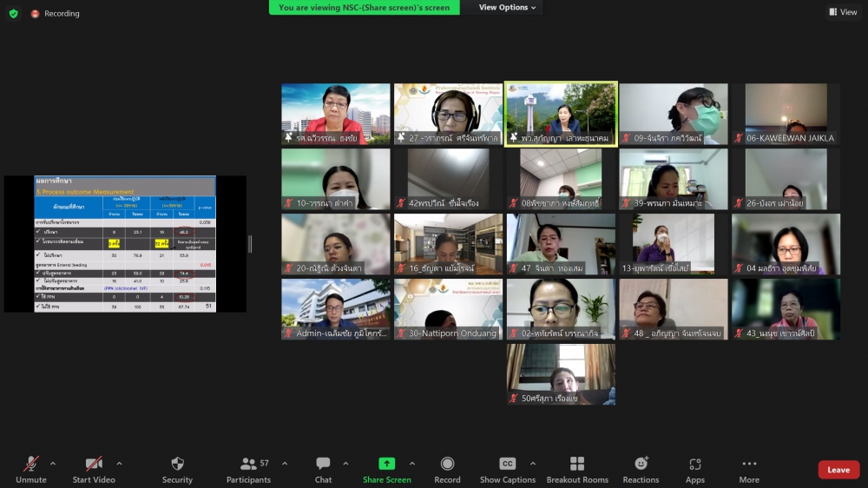The width and height of the screenshot is (868, 488).
Task: Open the Apps icon
Action: pos(694,465)
